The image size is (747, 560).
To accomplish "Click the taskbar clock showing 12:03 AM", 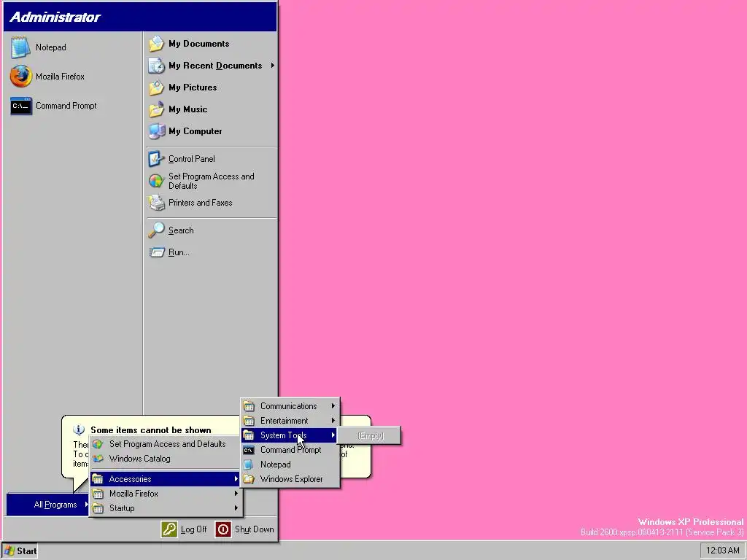I will [x=722, y=551].
